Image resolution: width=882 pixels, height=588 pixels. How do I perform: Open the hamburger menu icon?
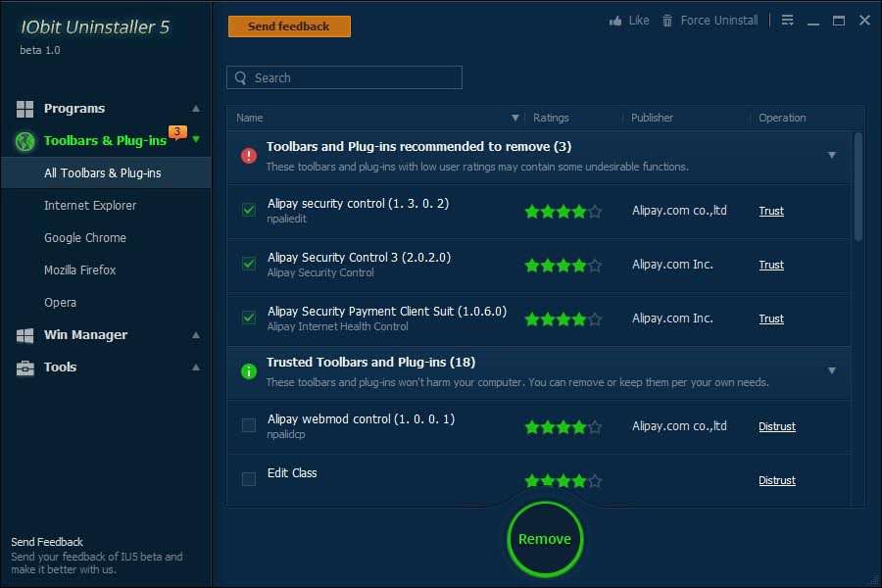(x=788, y=21)
